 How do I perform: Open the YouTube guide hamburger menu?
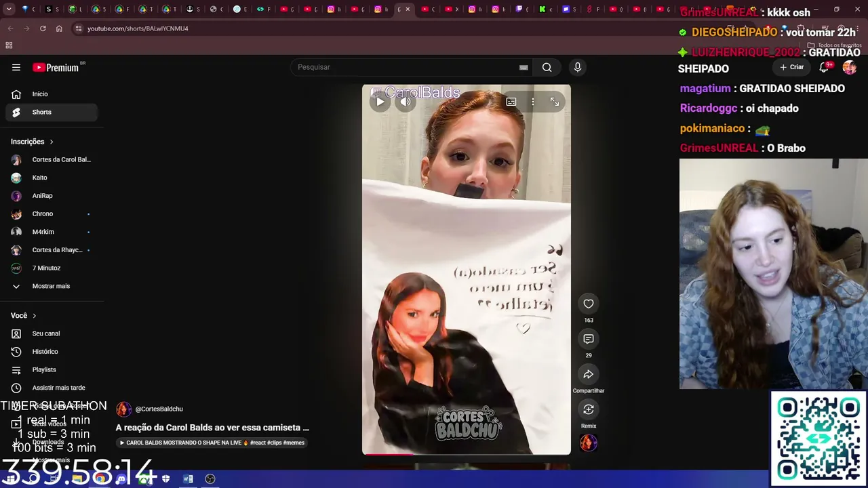point(16,67)
